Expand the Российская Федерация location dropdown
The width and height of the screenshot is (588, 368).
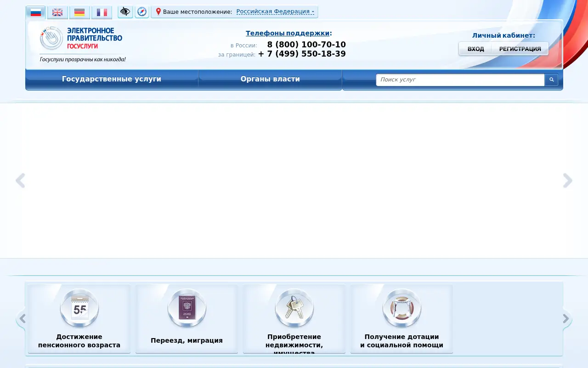pyautogui.click(x=275, y=11)
